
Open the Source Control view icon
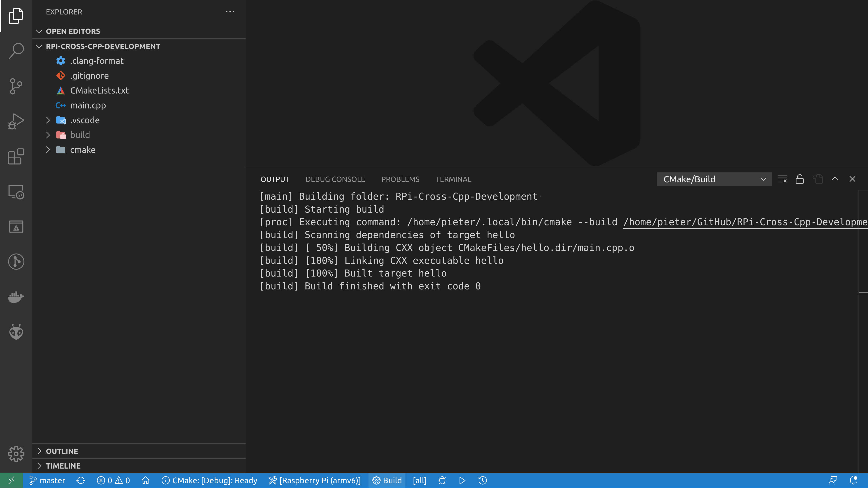pos(16,86)
